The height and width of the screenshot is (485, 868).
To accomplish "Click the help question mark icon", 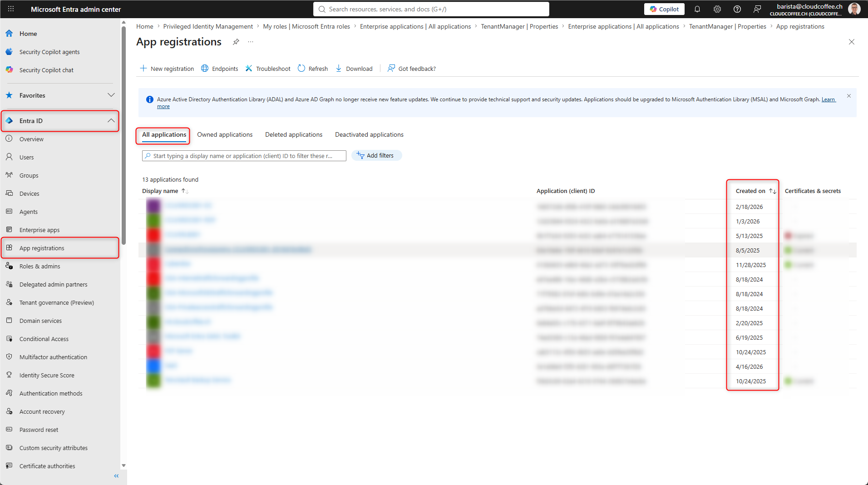I will [x=737, y=9].
